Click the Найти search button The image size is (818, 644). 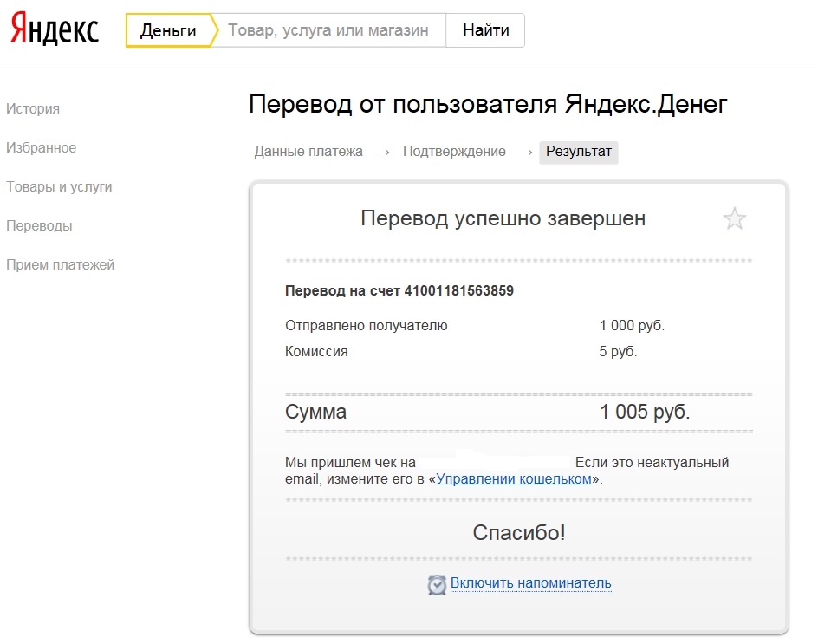pos(485,30)
